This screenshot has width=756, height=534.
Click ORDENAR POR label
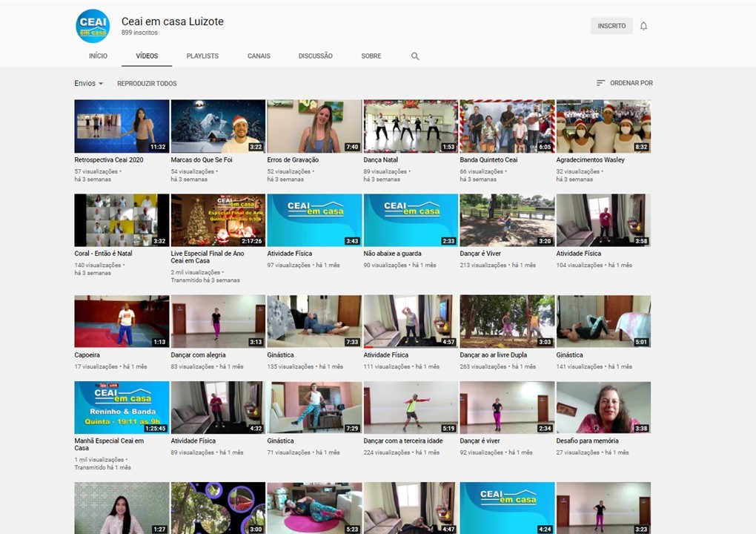tap(631, 83)
